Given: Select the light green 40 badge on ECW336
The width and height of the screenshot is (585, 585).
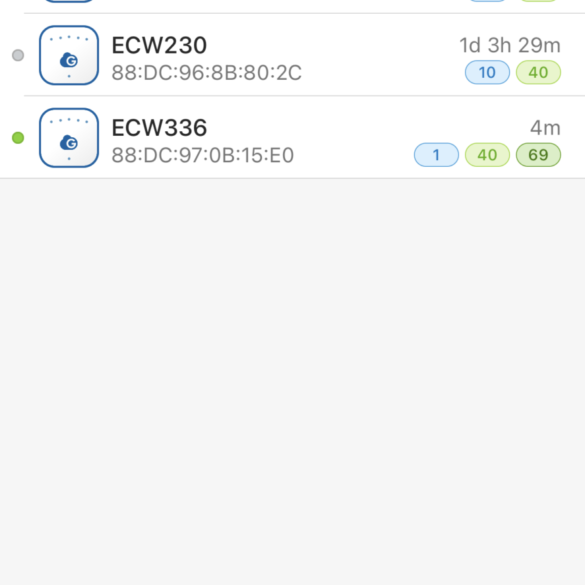Looking at the screenshot, I should coord(487,155).
